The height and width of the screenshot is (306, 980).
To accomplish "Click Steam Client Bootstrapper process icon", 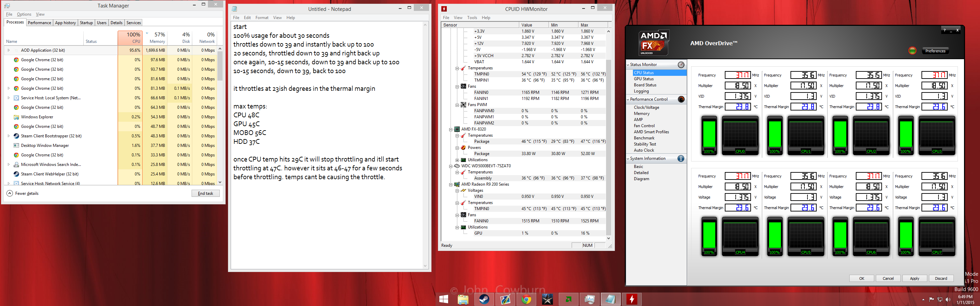I will point(16,136).
